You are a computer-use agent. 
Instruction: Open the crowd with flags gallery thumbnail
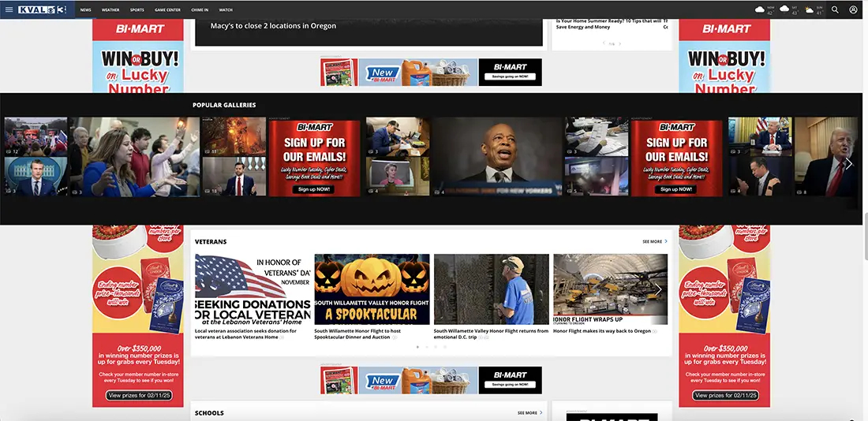[x=36, y=136]
